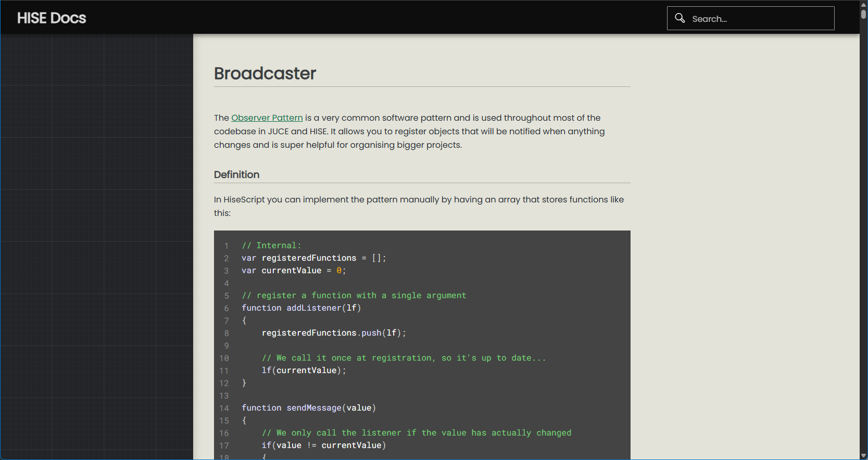Follow the Observer Pattern link
This screenshot has width=868, height=460.
click(267, 118)
